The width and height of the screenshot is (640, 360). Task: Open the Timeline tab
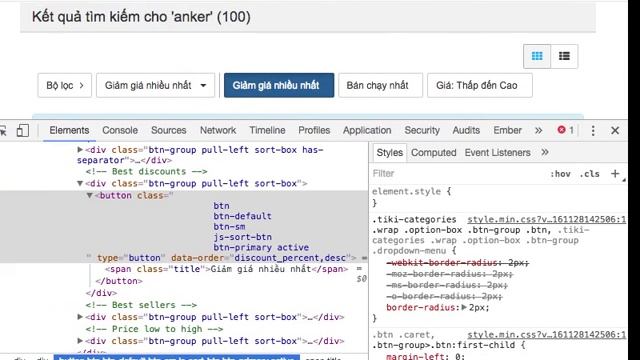tap(267, 130)
